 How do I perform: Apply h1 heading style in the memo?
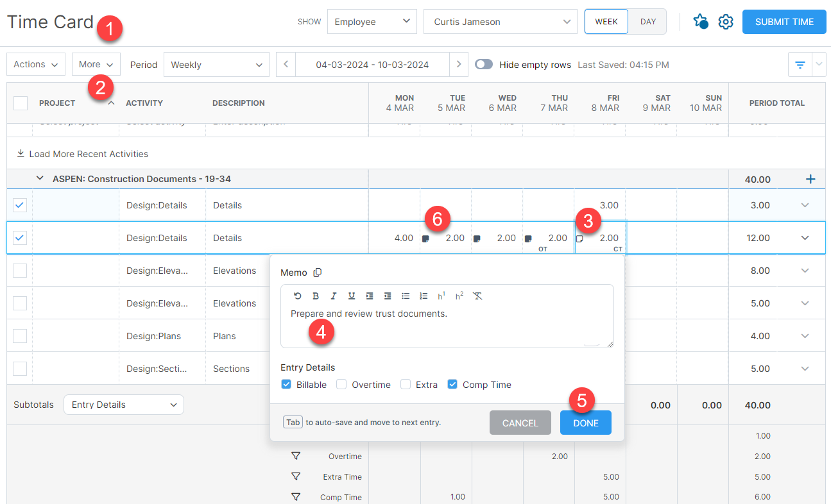441,296
